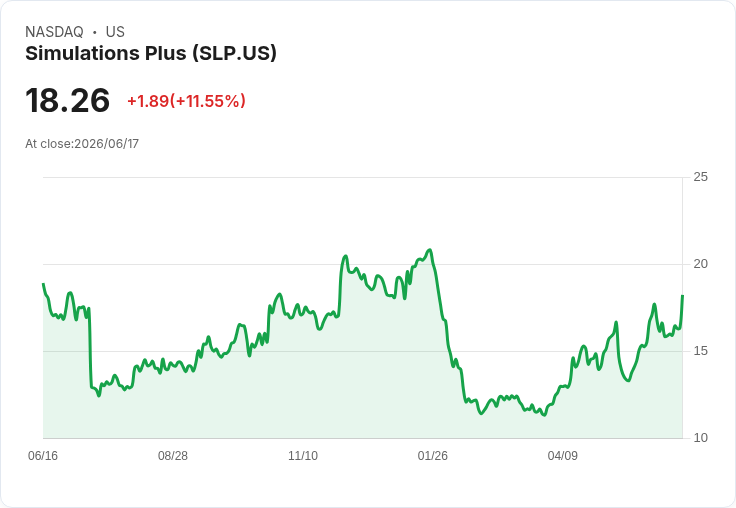Click the 18.26 current price

(x=68, y=100)
